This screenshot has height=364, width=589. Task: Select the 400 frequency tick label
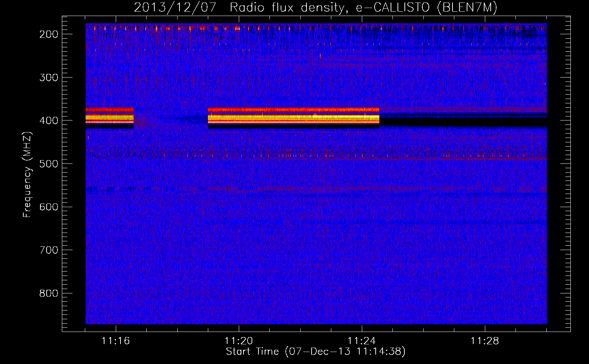click(x=49, y=120)
